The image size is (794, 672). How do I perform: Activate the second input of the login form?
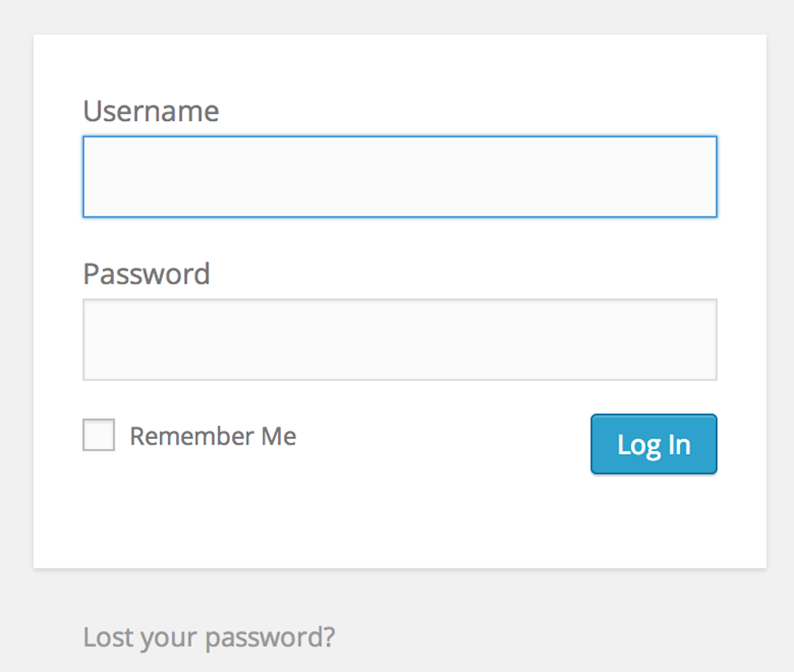tap(399, 339)
